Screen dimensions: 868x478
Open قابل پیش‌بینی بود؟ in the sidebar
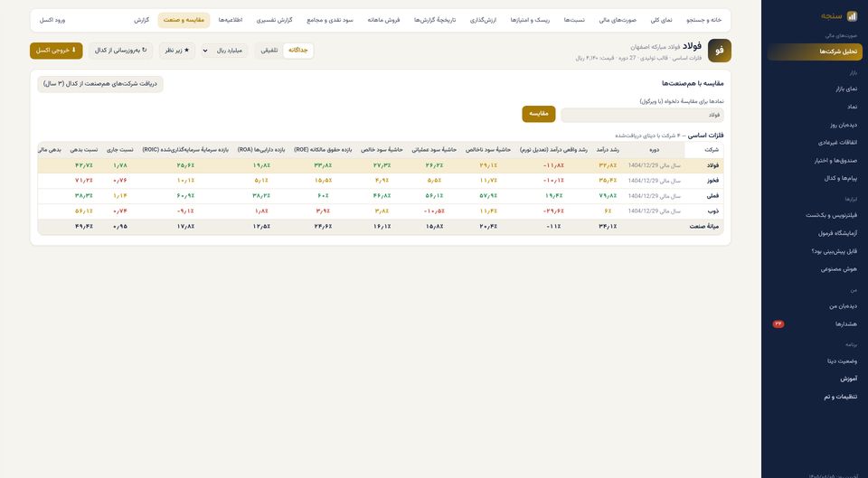pos(815,251)
